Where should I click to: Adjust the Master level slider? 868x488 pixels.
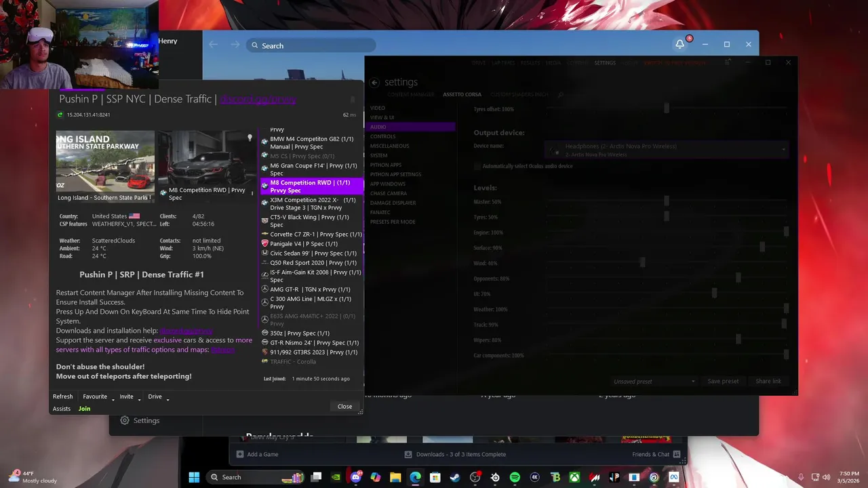pyautogui.click(x=667, y=201)
